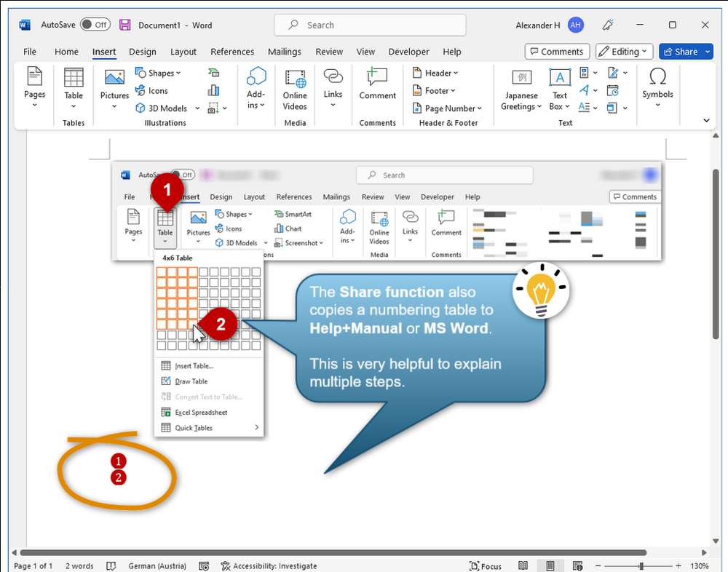Screen dimensions: 728x572
Task: Click the zoom in plus button
Action: 678,566
